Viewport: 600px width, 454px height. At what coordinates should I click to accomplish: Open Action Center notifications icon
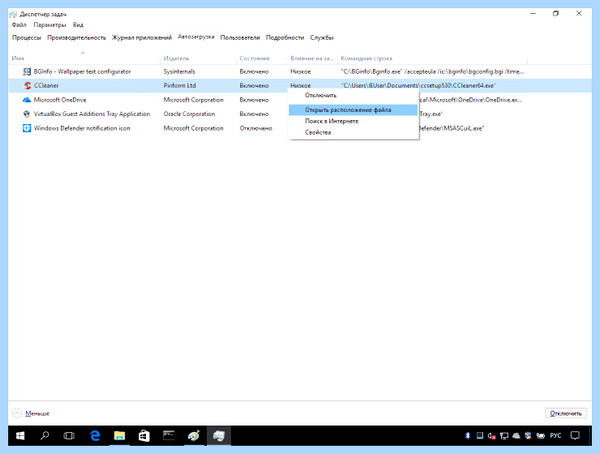click(575, 436)
